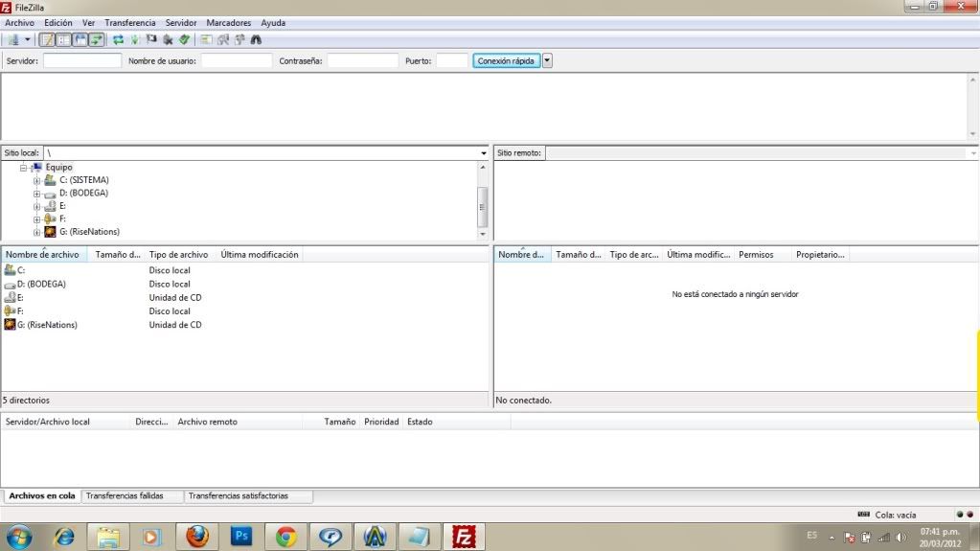Sort local list by Tipo de archivo
Screen dimensions: 980x551
tap(179, 255)
